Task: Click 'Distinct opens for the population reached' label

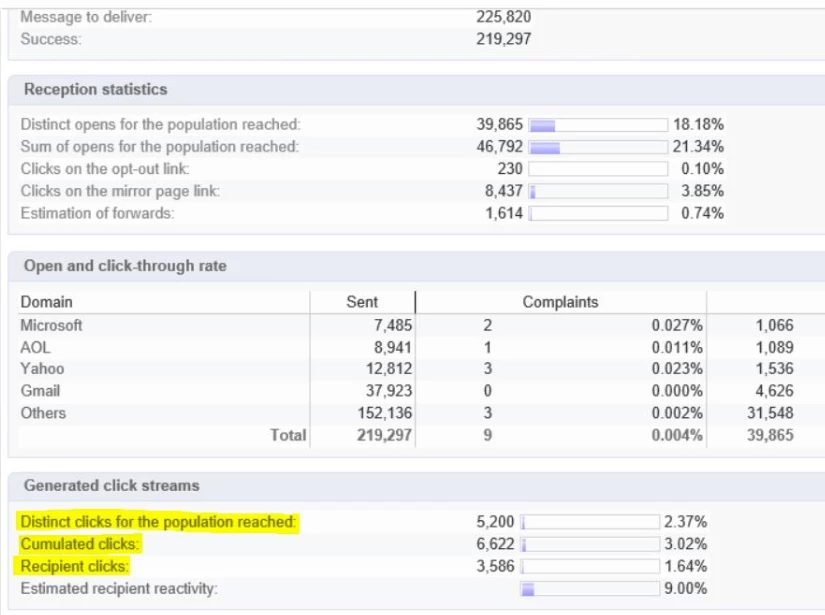Action: click(160, 124)
